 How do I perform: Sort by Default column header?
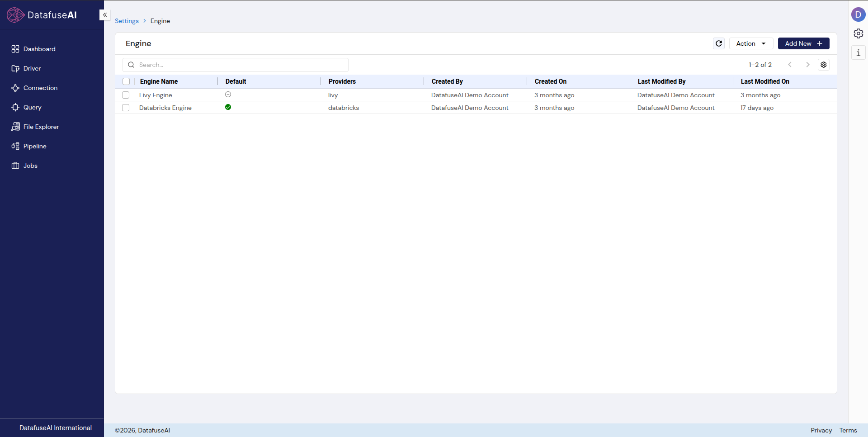(236, 81)
